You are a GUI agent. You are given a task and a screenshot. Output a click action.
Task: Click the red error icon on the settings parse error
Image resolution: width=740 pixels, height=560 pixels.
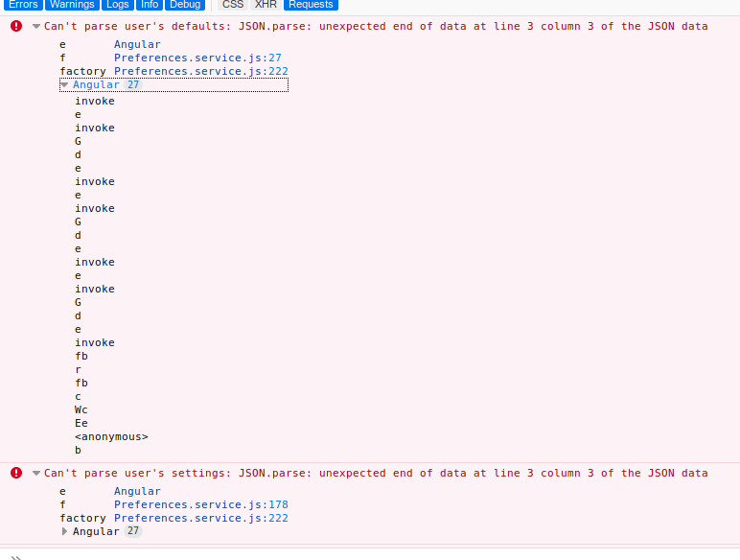pos(16,473)
